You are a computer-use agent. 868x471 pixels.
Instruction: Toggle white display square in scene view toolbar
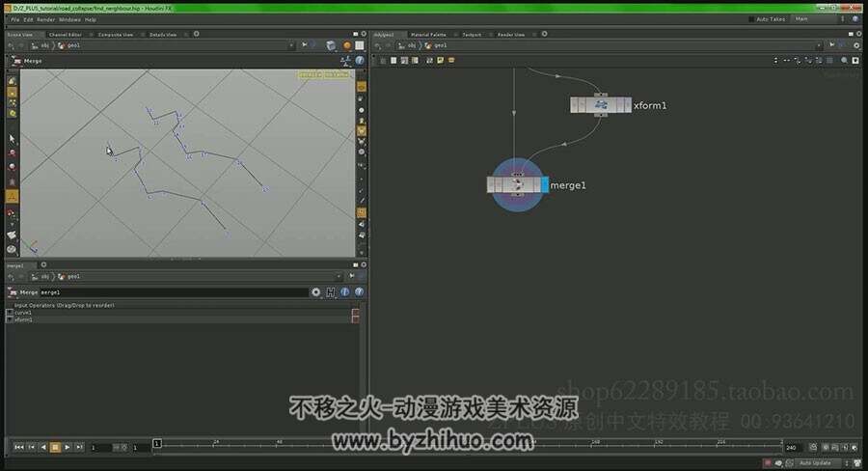click(360, 45)
